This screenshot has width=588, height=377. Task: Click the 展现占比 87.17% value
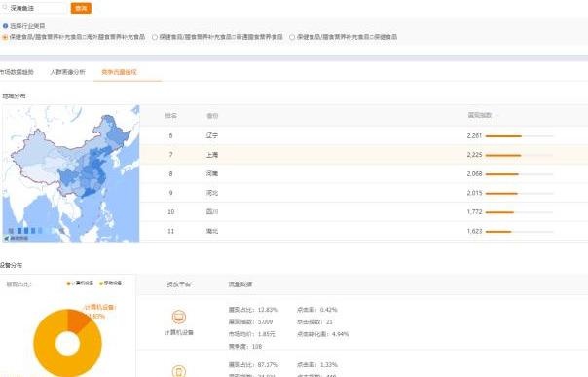point(253,364)
